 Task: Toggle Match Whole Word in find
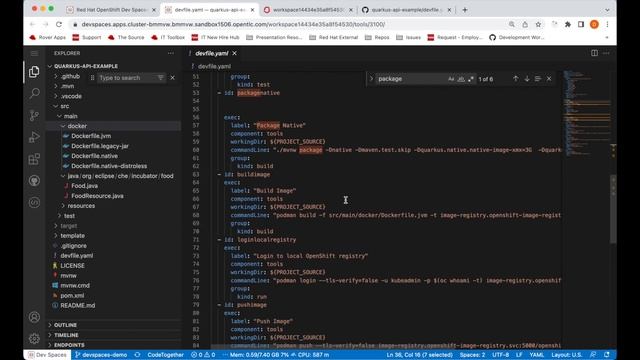tap(461, 79)
